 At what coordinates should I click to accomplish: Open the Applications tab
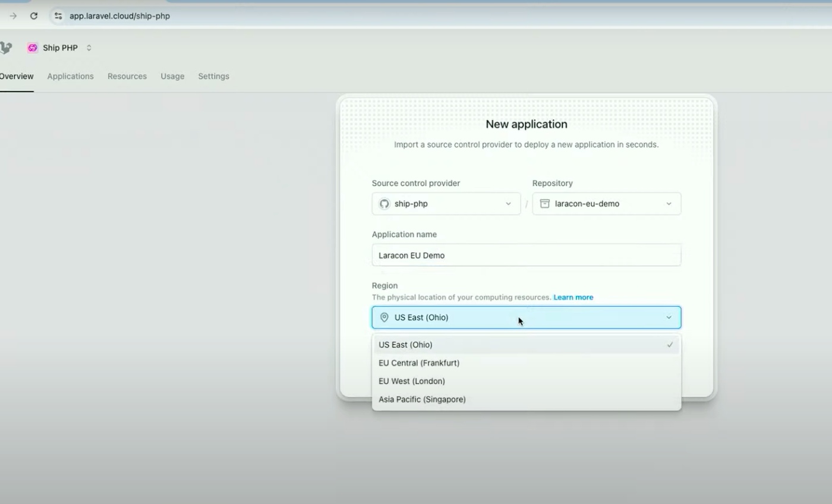pos(70,76)
